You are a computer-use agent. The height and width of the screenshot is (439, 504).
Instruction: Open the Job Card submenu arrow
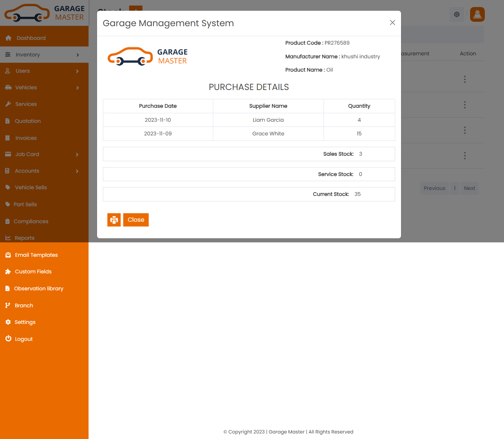[x=77, y=155]
